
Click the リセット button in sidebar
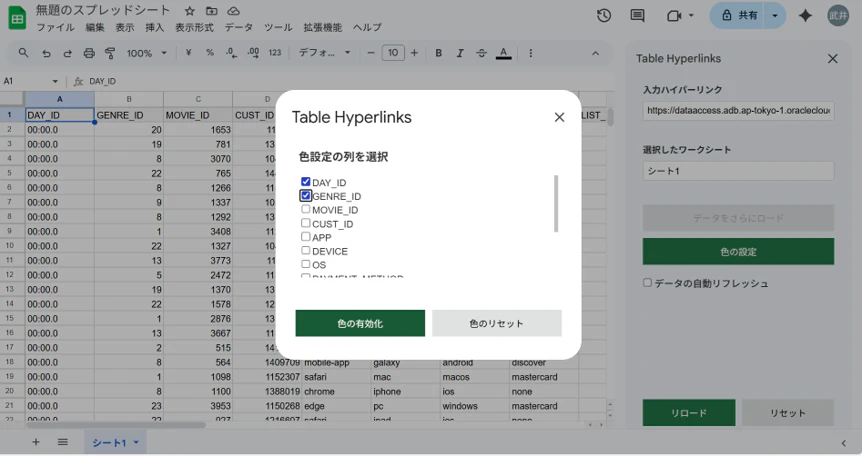click(788, 413)
